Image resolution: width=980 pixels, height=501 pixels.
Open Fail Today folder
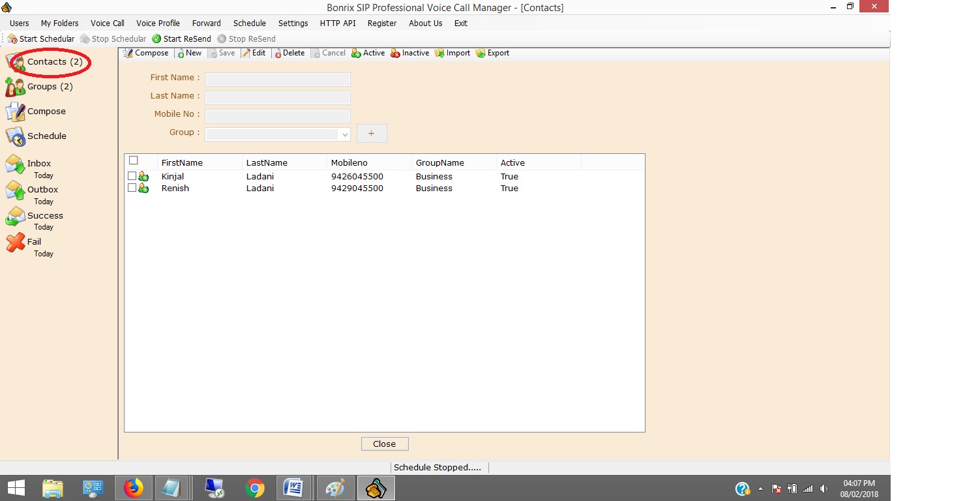coord(29,247)
